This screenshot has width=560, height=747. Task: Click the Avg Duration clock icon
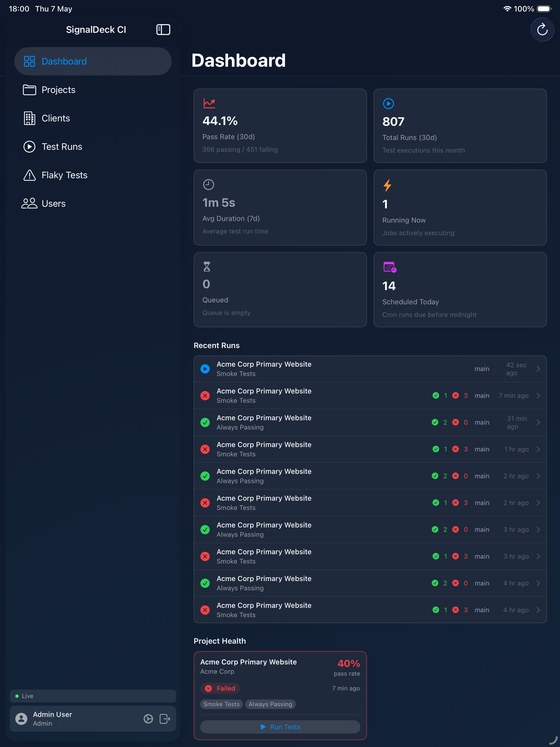pyautogui.click(x=208, y=185)
